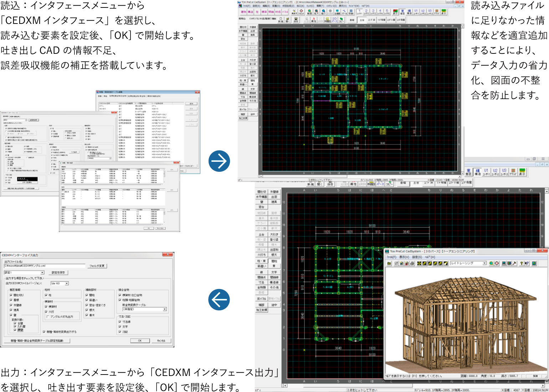Click 樹種・等級・接合金物変換テーブル設定を起動 button
This screenshot has width=549, height=392.
[37, 341]
